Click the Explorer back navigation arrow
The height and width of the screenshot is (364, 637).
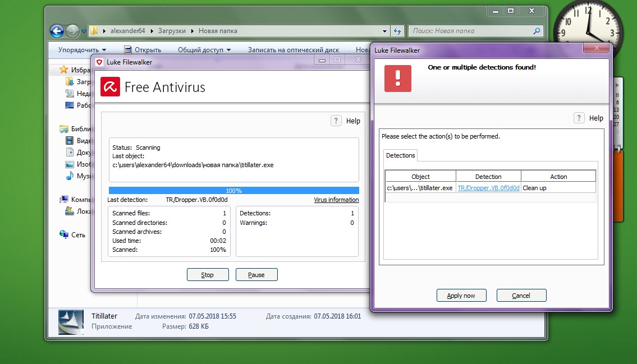57,31
